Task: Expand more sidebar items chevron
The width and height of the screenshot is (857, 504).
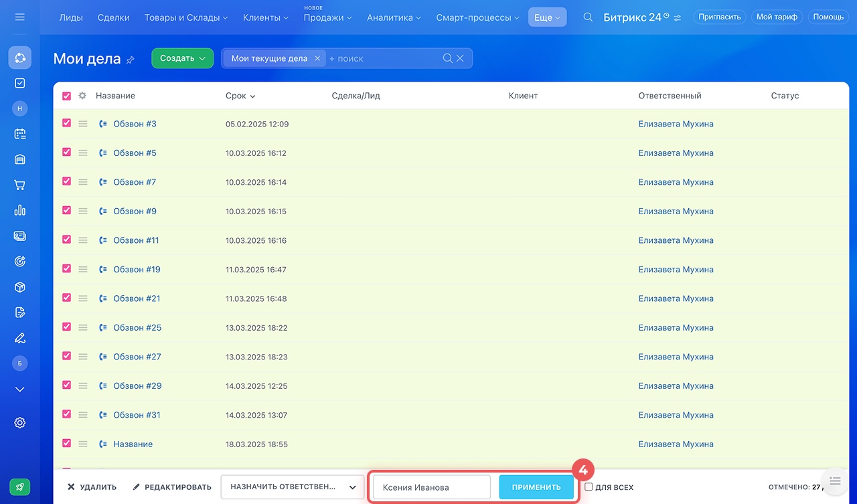Action: (19, 389)
